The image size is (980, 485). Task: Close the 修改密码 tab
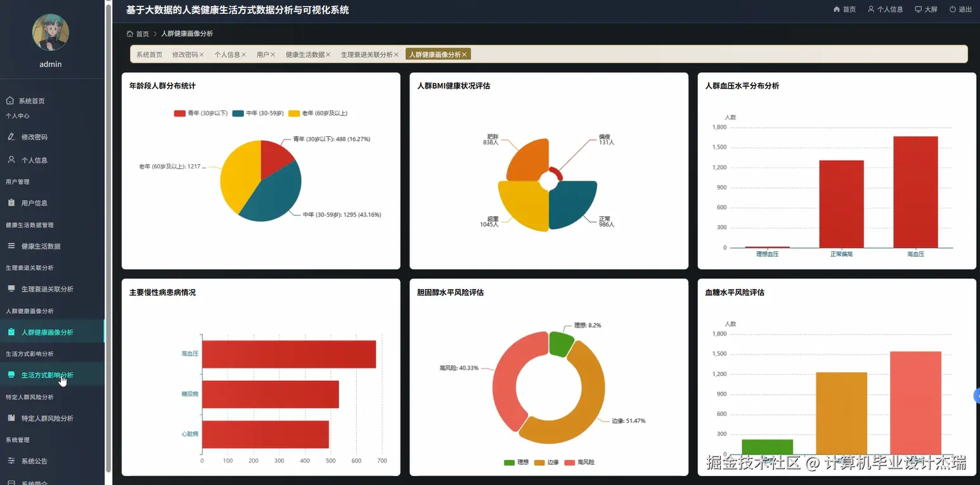click(x=202, y=55)
